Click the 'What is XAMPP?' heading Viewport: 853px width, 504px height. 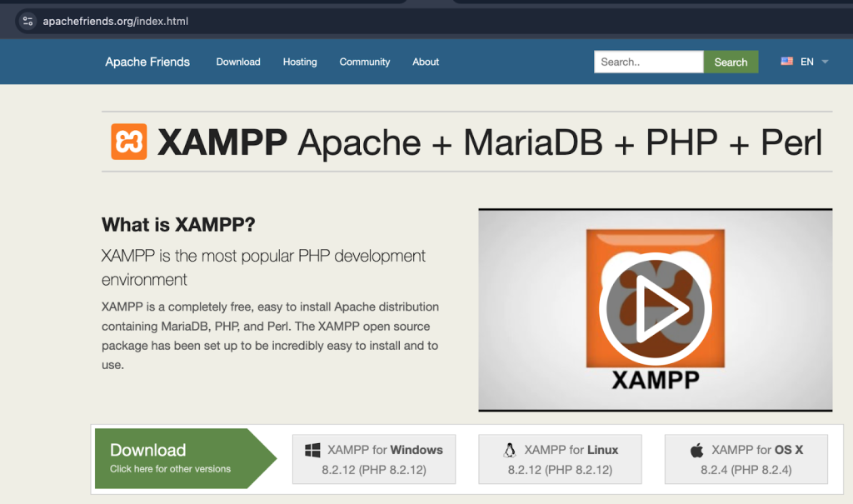pyautogui.click(x=178, y=224)
